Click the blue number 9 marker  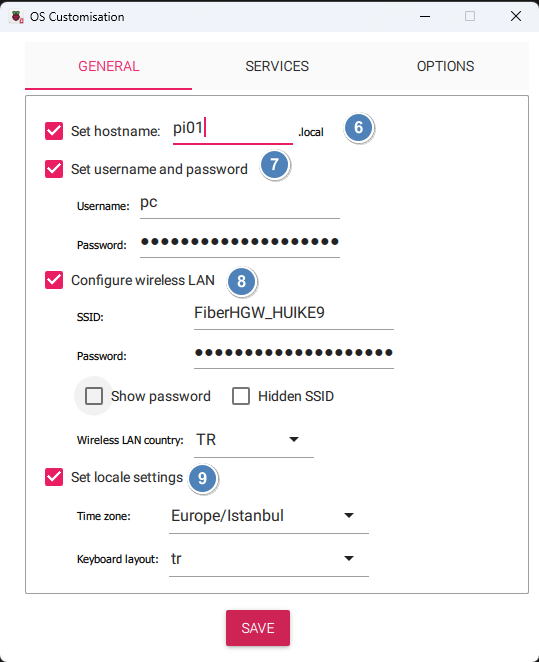(x=203, y=478)
